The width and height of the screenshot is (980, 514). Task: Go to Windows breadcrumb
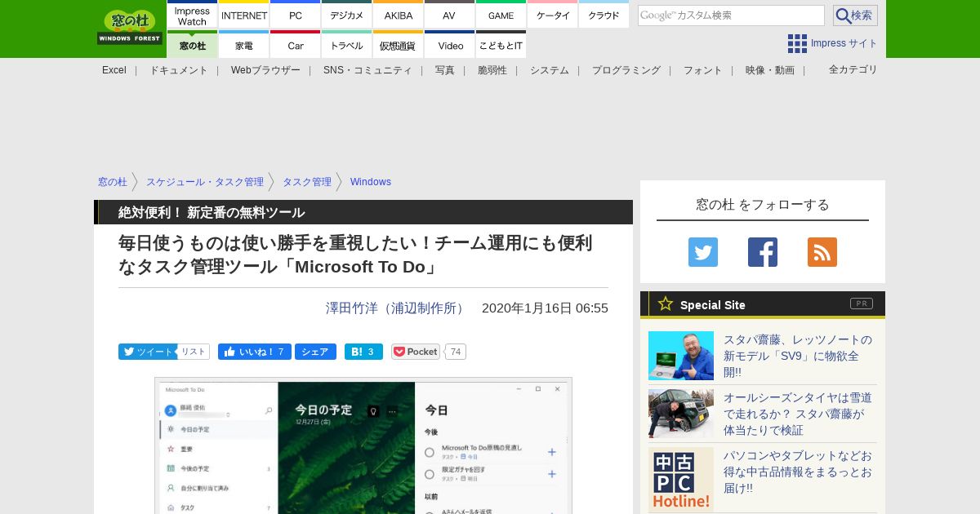371,182
